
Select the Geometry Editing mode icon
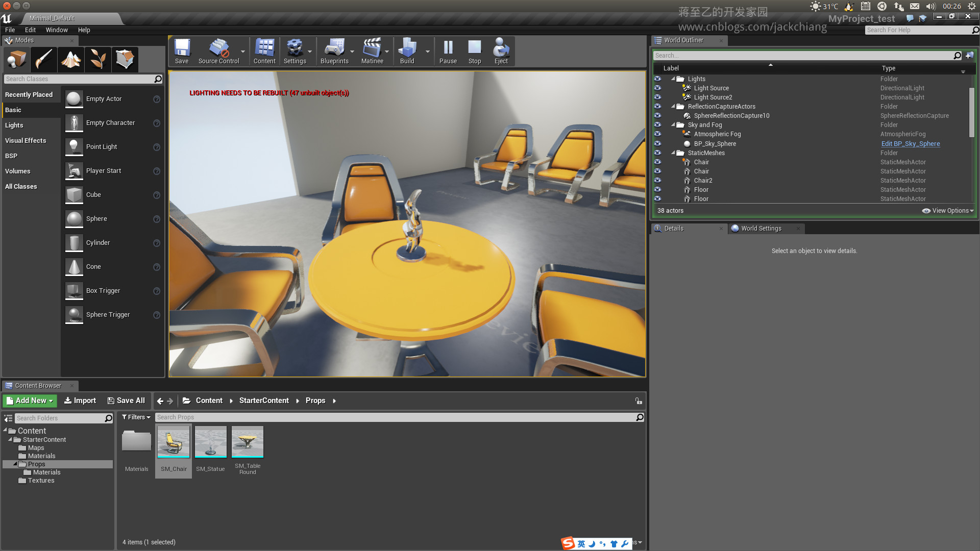(x=125, y=60)
